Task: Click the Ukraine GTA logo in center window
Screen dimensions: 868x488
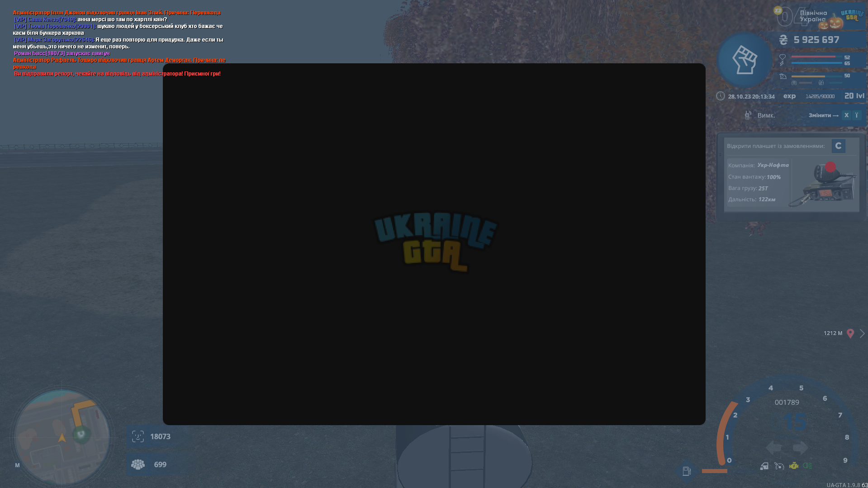Action: point(435,242)
